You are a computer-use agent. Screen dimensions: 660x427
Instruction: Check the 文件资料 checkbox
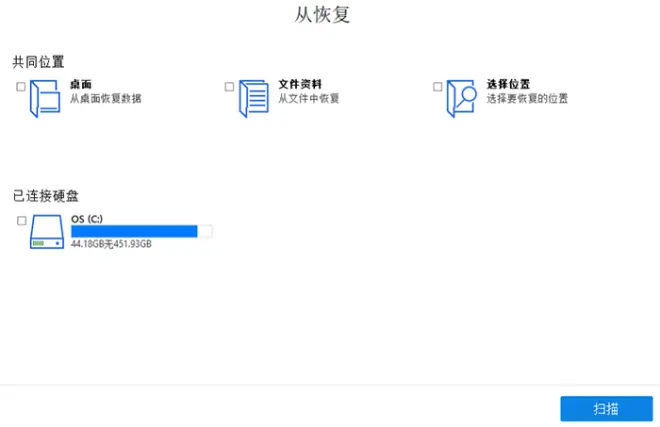pyautogui.click(x=229, y=87)
